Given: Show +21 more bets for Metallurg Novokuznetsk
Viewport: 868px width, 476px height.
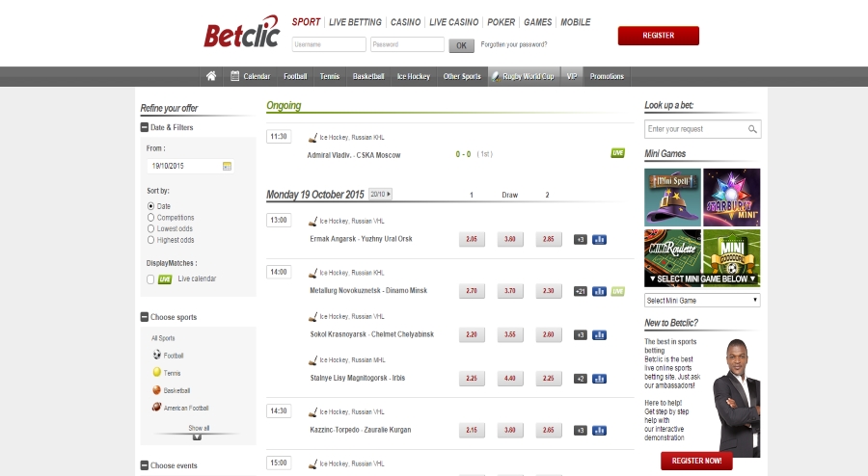Looking at the screenshot, I should pos(581,291).
